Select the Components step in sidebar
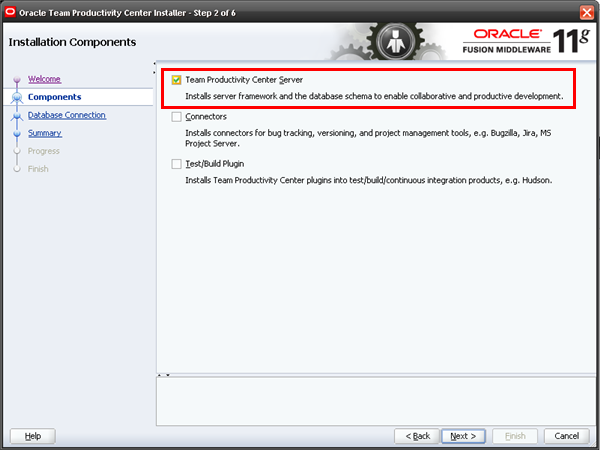The height and width of the screenshot is (450, 600). [54, 97]
